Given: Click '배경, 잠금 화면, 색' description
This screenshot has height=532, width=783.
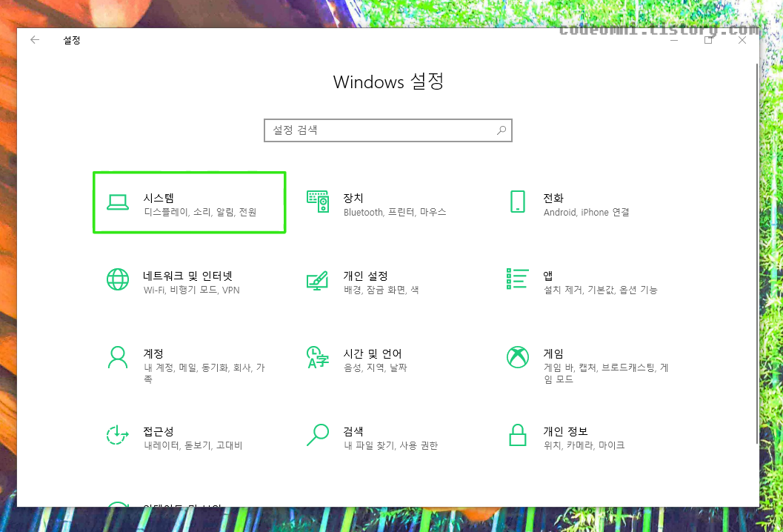Looking at the screenshot, I should click(381, 290).
